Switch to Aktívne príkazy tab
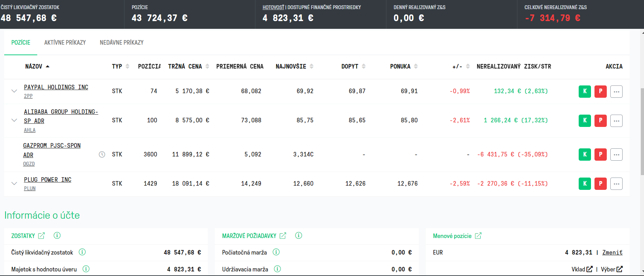Screen dimensions: 644x276 point(65,43)
